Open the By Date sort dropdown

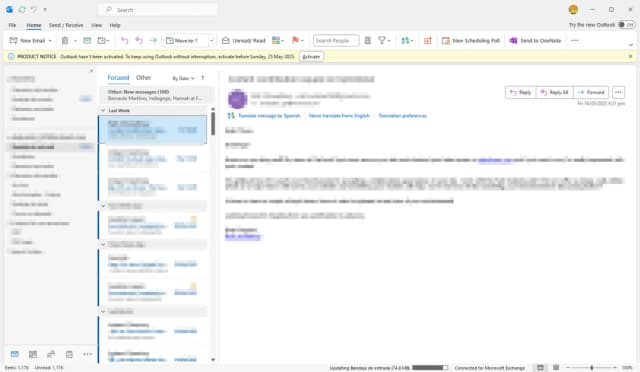pos(183,78)
